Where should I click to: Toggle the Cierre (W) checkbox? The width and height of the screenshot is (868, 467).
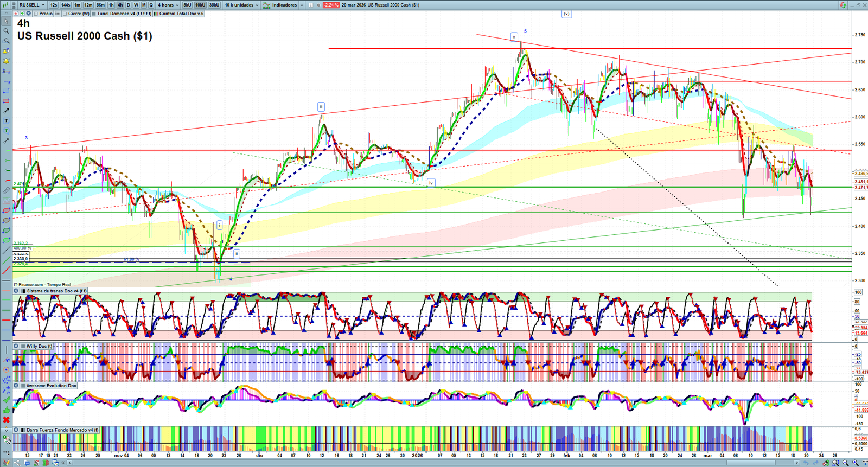coord(65,14)
